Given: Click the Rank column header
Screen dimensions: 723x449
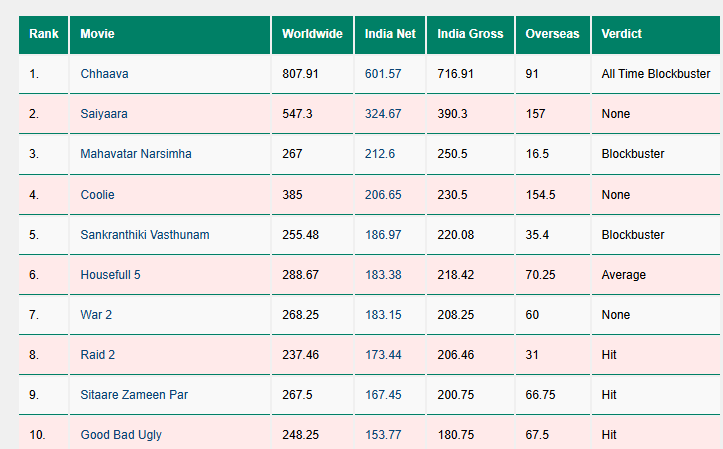Looking at the screenshot, I should point(44,34).
